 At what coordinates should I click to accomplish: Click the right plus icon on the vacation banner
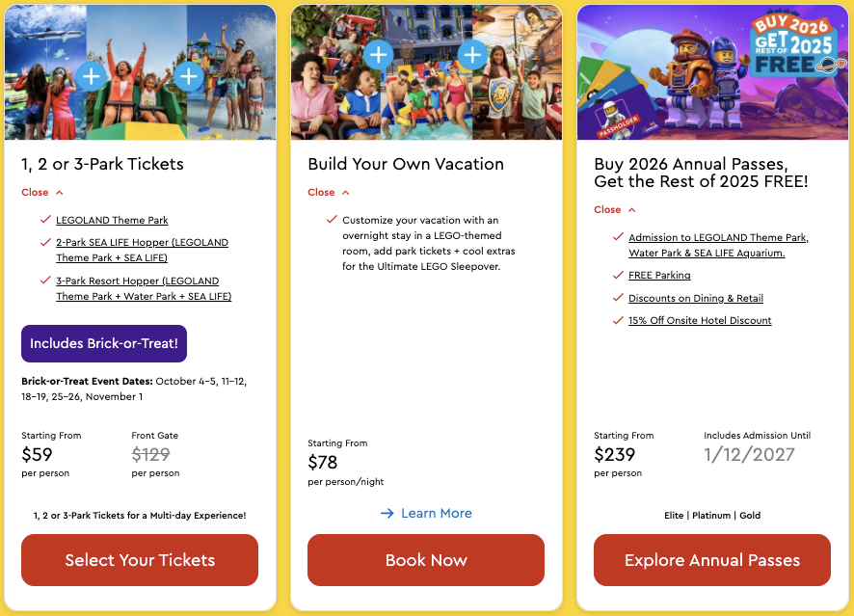point(472,55)
